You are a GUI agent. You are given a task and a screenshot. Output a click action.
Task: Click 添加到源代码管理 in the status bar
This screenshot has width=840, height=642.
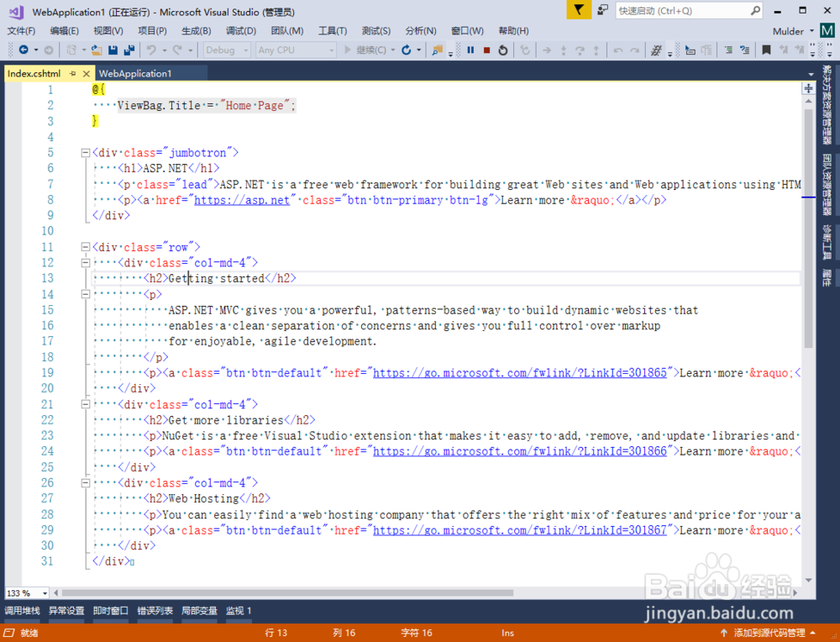(769, 633)
